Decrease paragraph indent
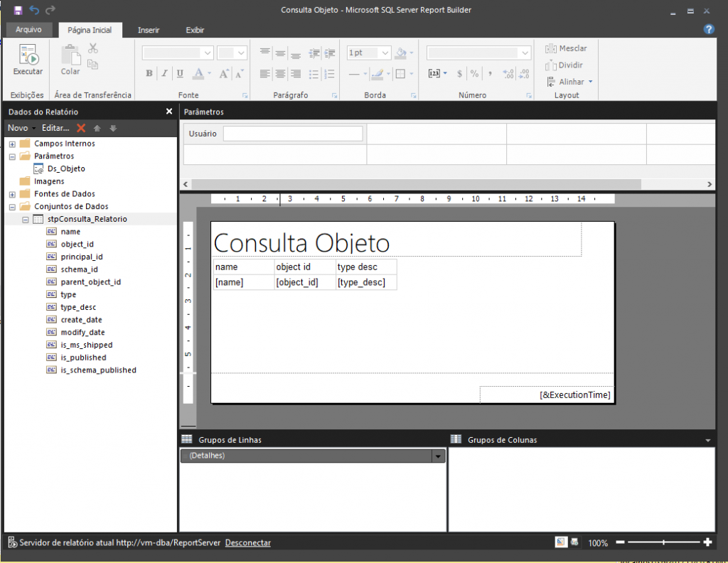The height and width of the screenshot is (563, 728). (314, 53)
